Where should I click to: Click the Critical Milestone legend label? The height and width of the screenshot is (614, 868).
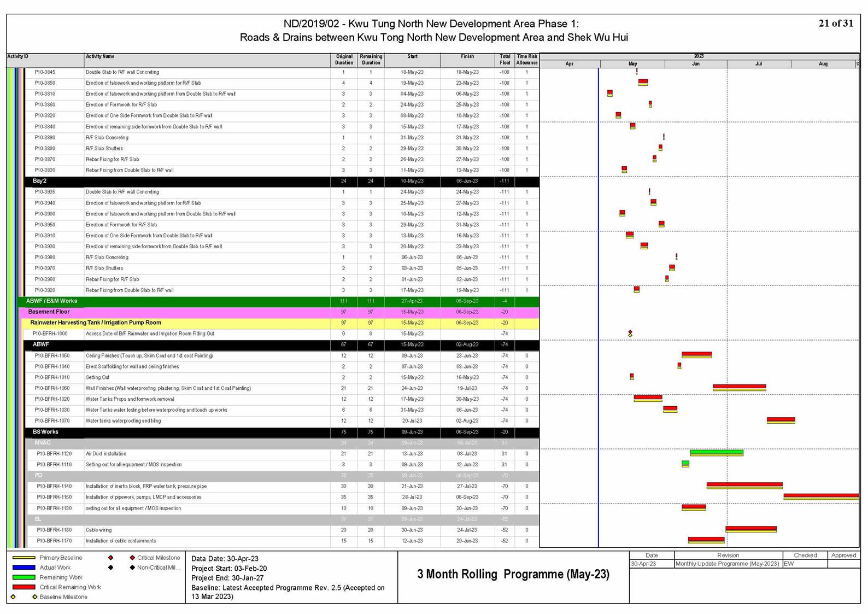(159, 558)
